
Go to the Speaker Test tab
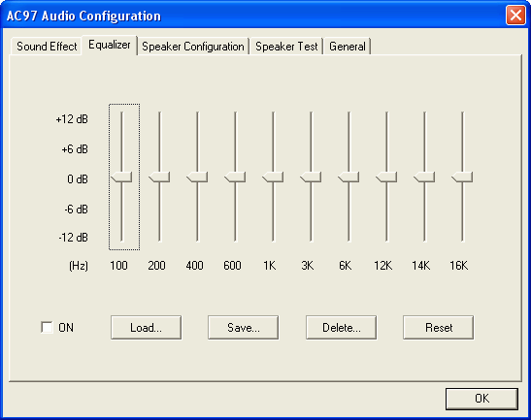coord(286,47)
